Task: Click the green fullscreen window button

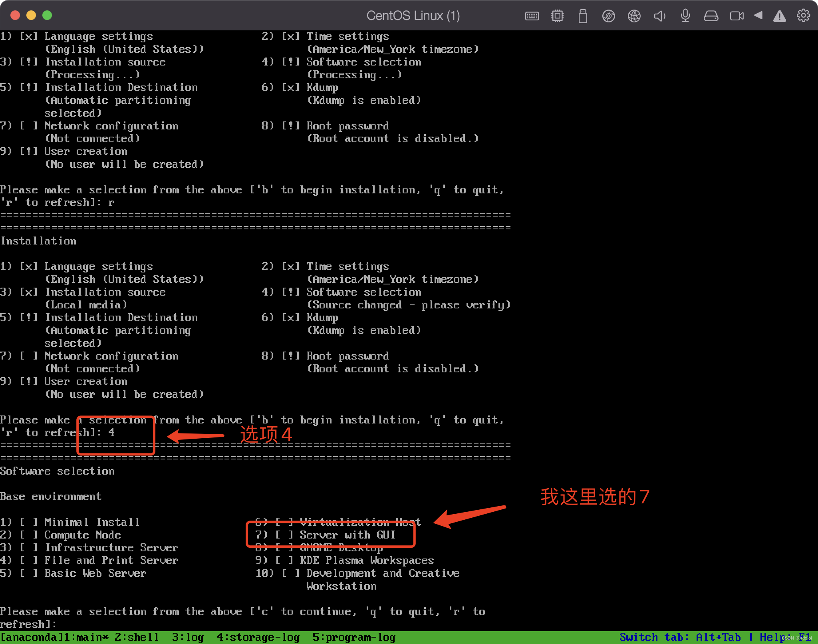Action: (x=47, y=15)
